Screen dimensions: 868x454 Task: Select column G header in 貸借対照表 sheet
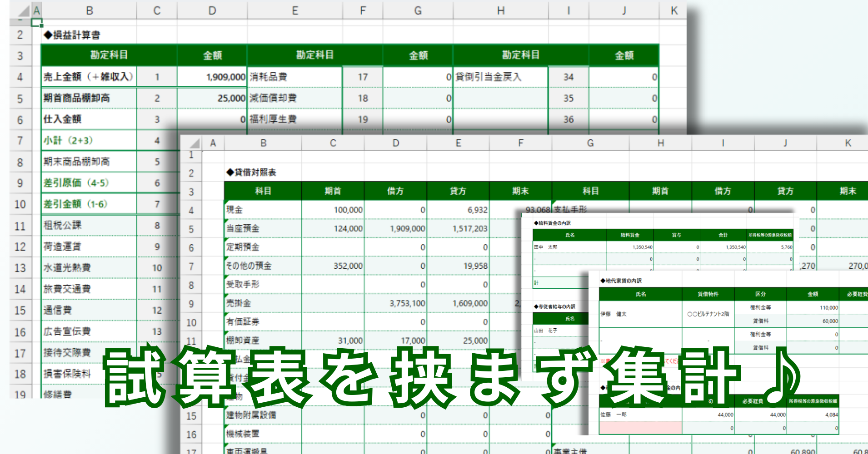(590, 143)
